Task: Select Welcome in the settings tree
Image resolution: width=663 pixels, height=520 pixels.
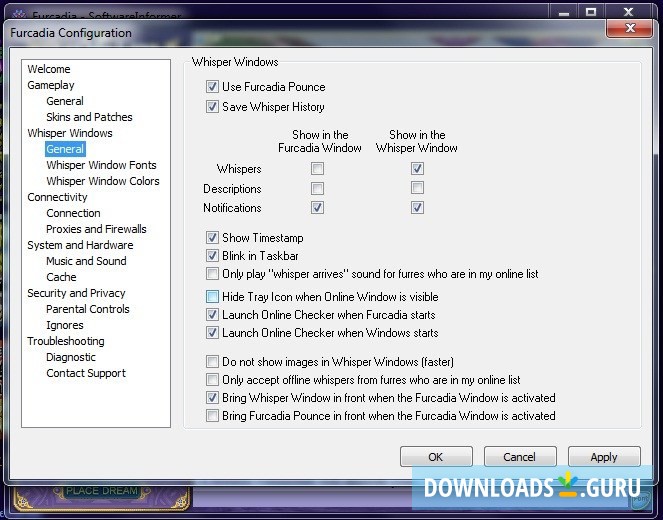Action: (49, 69)
